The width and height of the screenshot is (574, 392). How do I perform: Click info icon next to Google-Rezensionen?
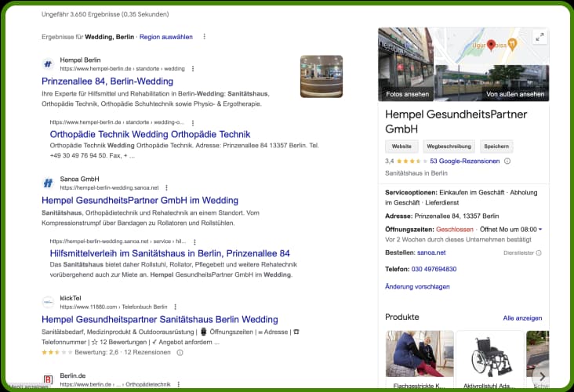[507, 161]
